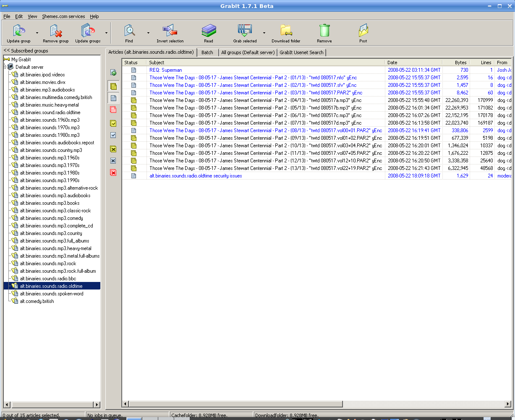Click the Remove group toolbar icon
515x420 pixels.
[56, 31]
